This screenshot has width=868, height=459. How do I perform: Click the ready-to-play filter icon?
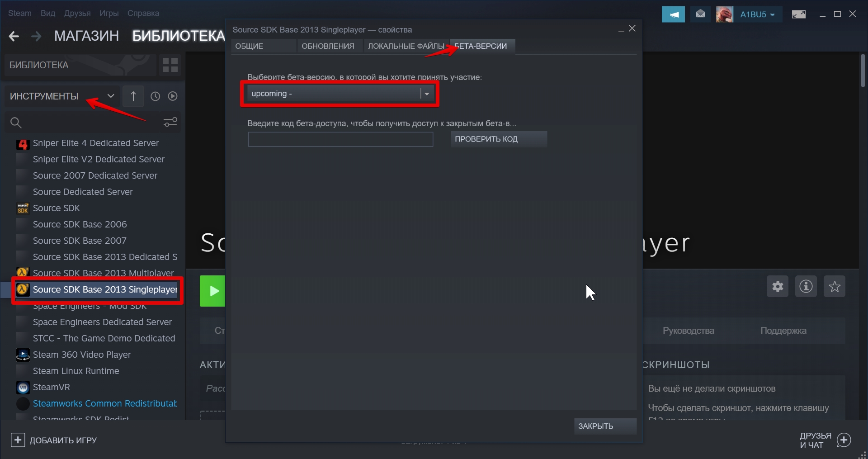click(x=173, y=96)
